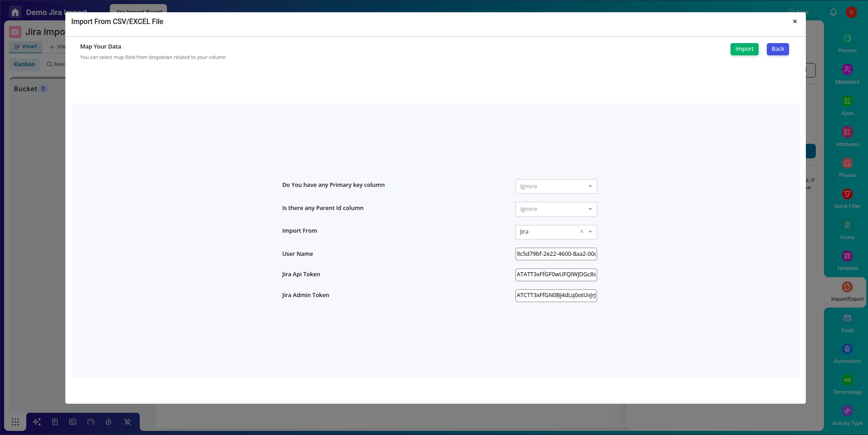This screenshot has height=435, width=868.
Task: Open the Quick Filter icon
Action: [x=847, y=194]
